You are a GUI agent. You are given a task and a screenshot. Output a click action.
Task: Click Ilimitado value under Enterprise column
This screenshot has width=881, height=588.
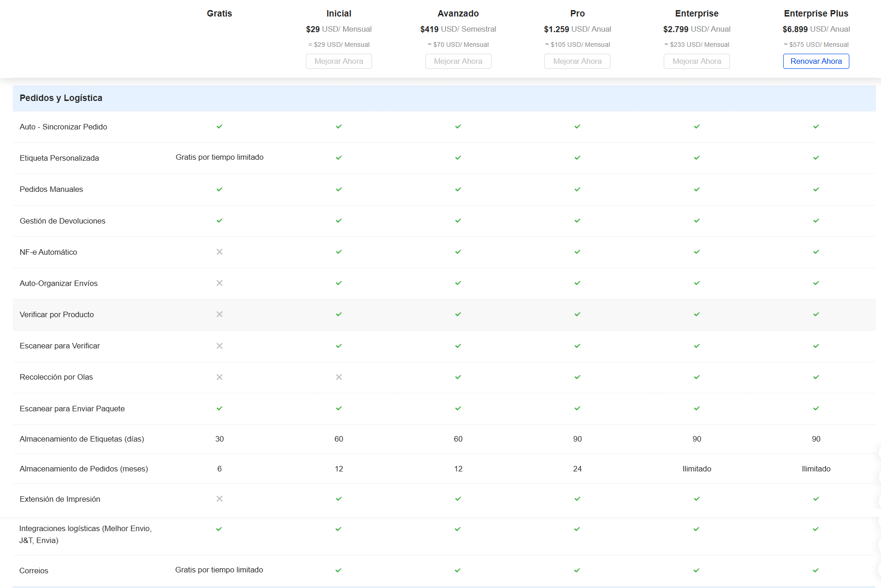(x=696, y=469)
